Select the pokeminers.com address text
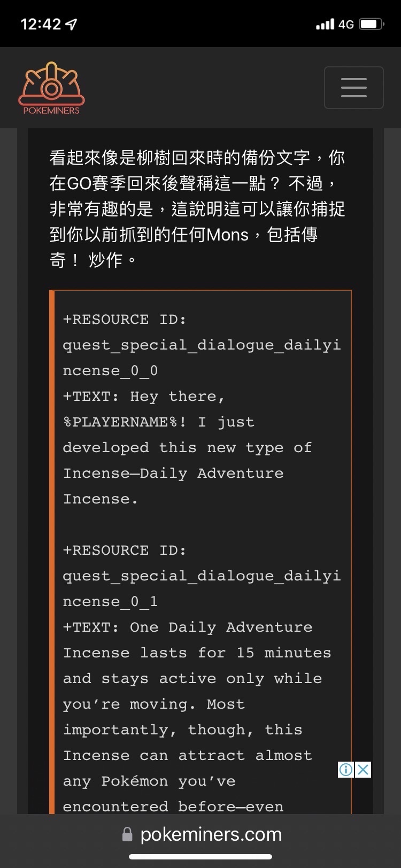This screenshot has height=868, width=401. 211,834
